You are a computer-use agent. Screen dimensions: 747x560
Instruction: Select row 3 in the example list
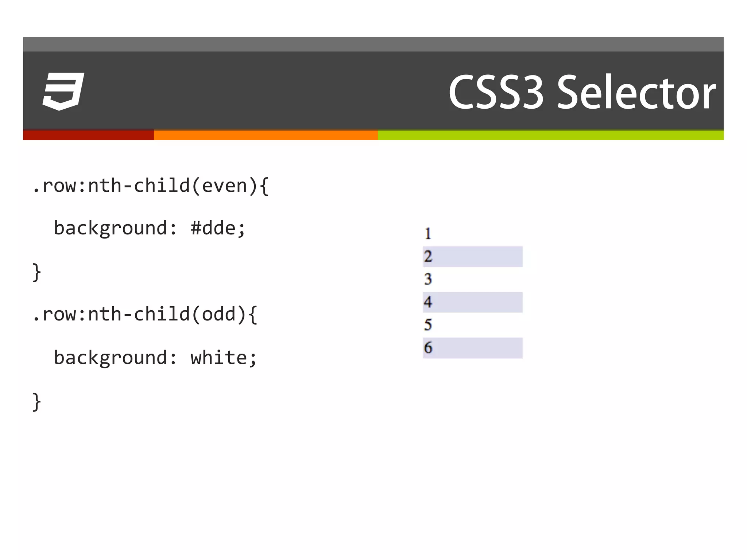click(472, 279)
